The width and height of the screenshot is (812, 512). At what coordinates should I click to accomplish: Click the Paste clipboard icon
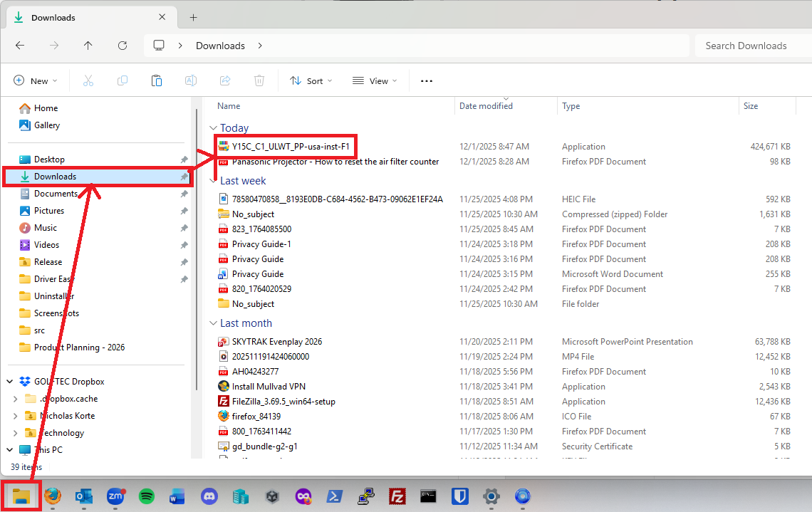[157, 80]
